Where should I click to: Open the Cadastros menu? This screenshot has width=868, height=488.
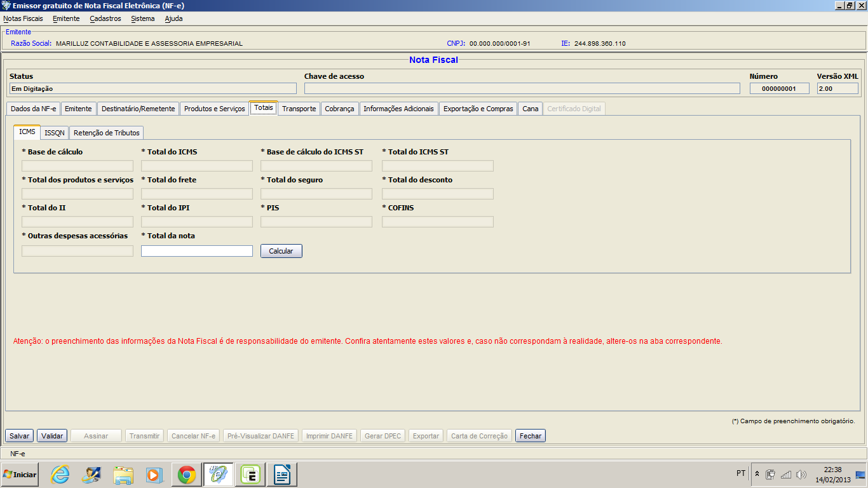click(105, 18)
